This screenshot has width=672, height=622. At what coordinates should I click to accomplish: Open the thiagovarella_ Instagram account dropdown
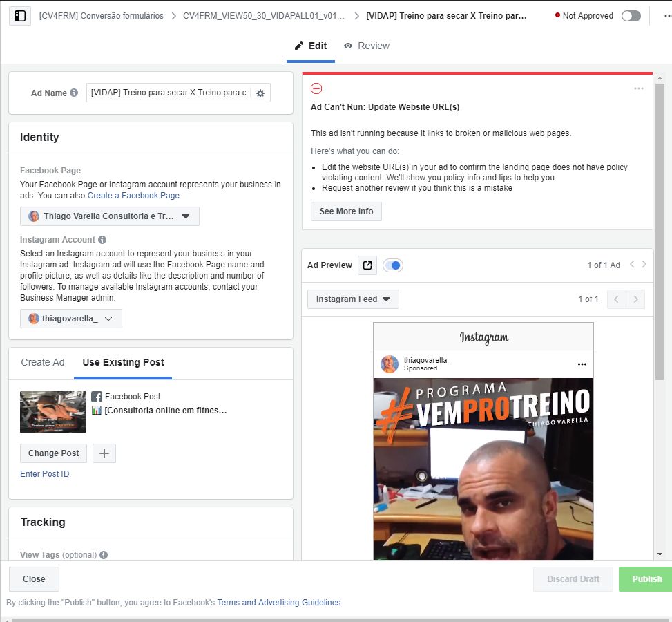click(71, 319)
